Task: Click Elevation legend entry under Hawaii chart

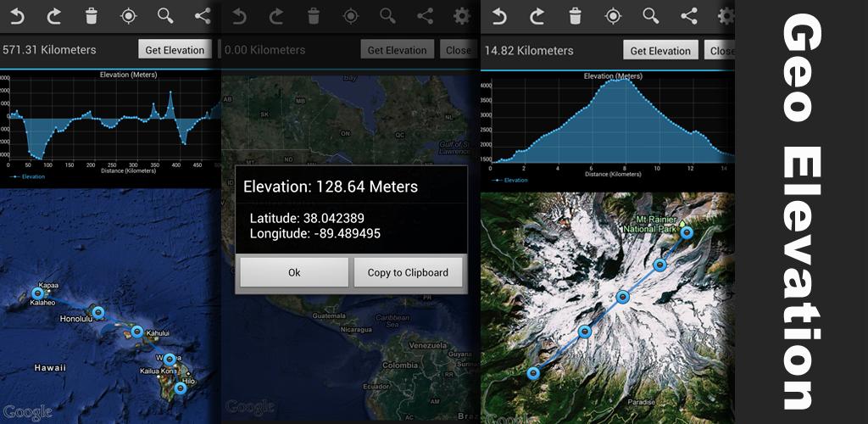Action: click(26, 177)
